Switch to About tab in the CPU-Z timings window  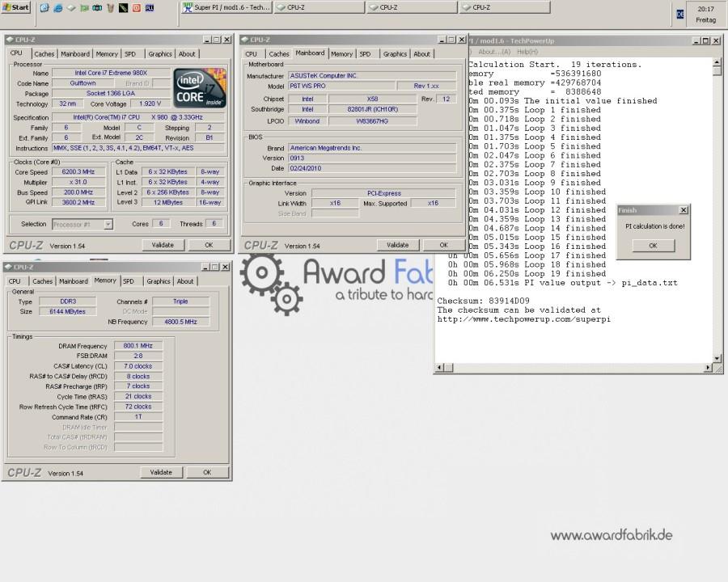point(185,281)
